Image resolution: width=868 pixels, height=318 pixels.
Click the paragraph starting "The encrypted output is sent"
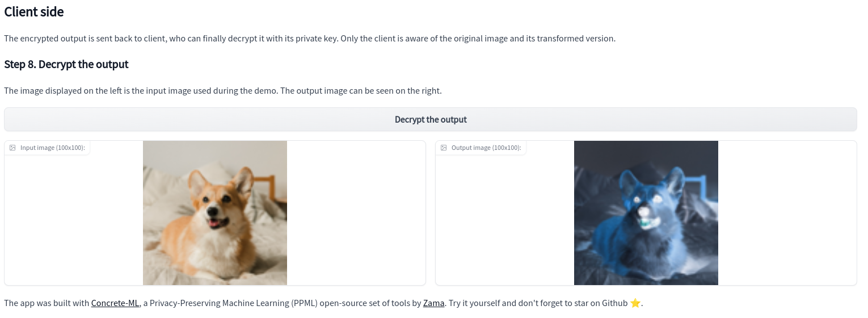tap(309, 39)
